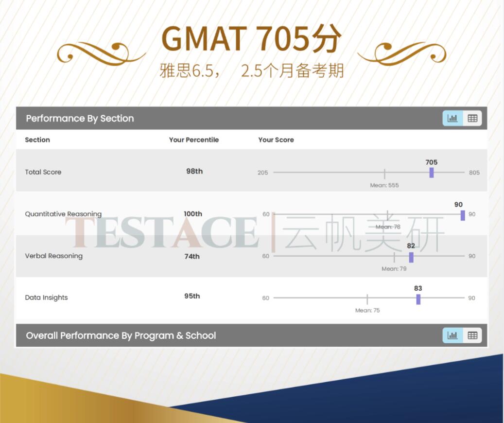Click the Mean 555 tick on Total Score

384,174
